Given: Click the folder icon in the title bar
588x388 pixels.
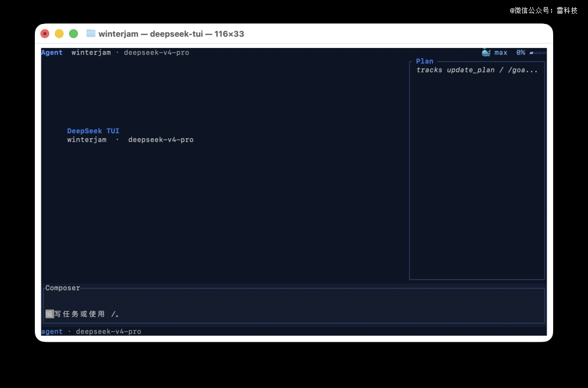Looking at the screenshot, I should click(91, 33).
